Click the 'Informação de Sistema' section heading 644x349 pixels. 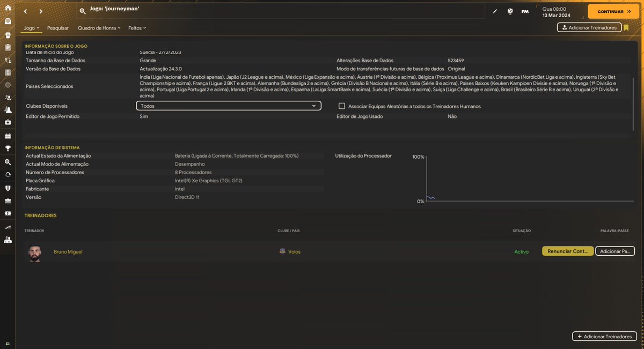click(x=52, y=147)
